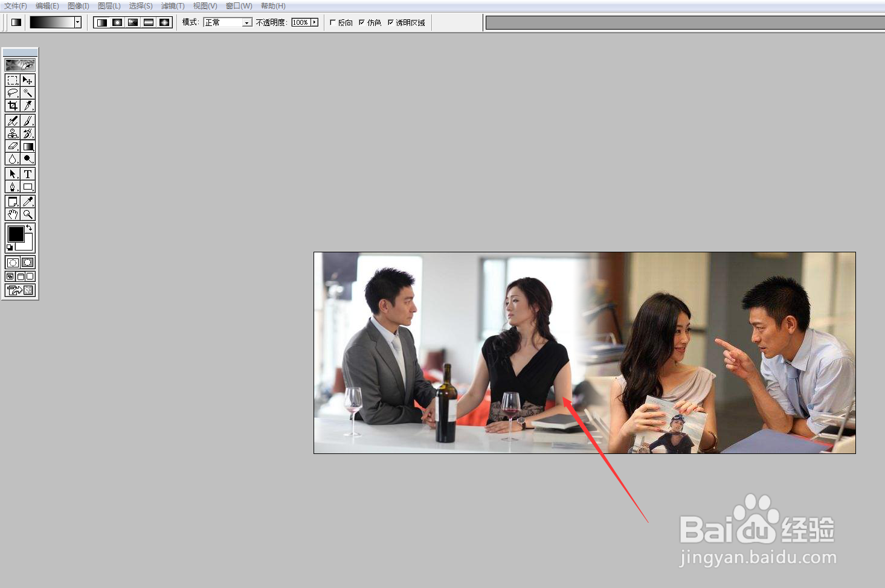Select the Zoom tool
This screenshot has height=588, width=885.
(x=28, y=214)
